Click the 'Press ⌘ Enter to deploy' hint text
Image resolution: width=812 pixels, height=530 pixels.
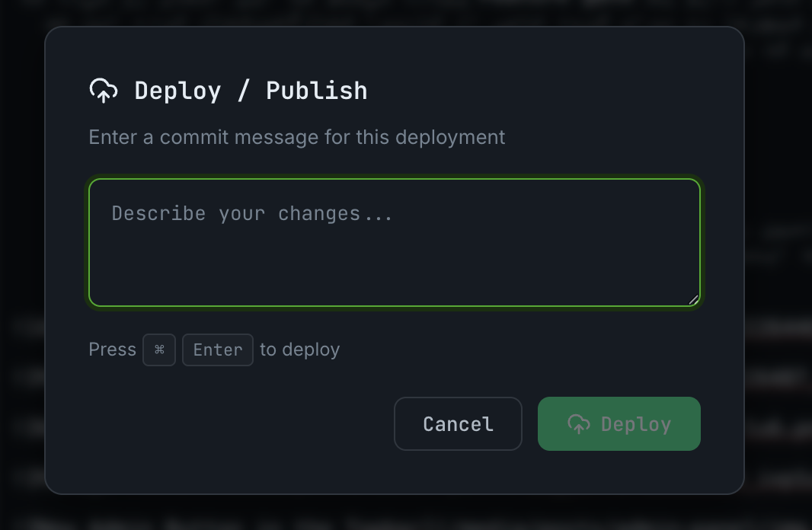click(213, 350)
